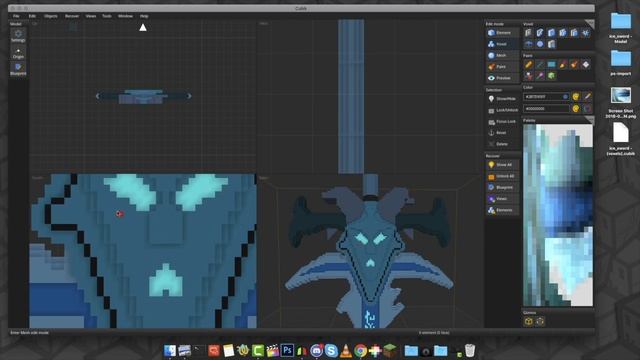Image resolution: width=640 pixels, height=360 pixels.
Task: Click the '1 element (1 box)' status text
Action: click(x=434, y=333)
